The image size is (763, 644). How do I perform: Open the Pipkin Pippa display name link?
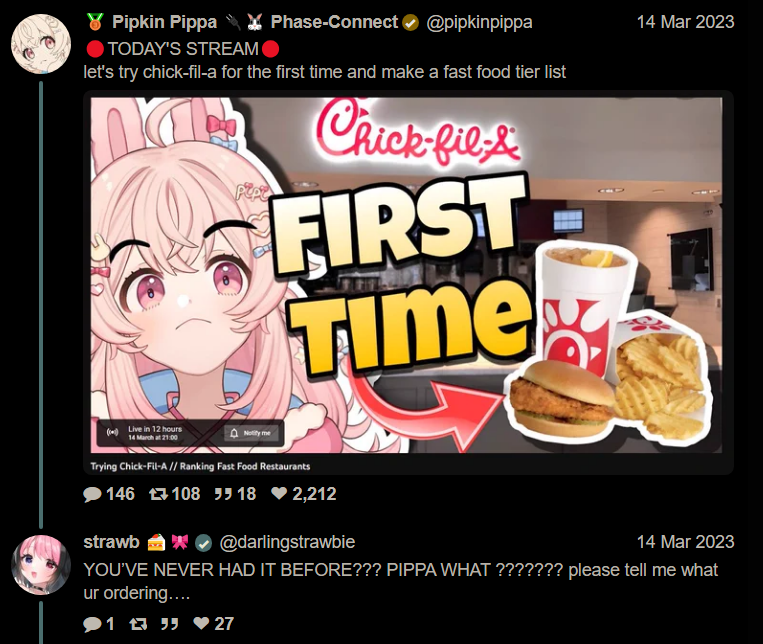point(164,22)
